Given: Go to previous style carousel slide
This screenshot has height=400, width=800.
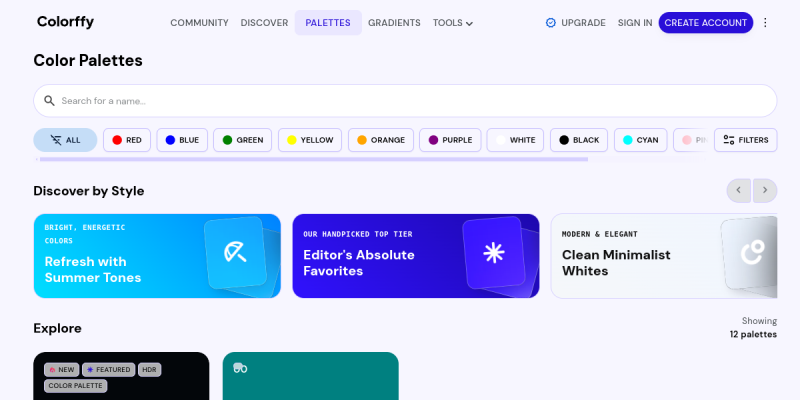Looking at the screenshot, I should [x=739, y=190].
